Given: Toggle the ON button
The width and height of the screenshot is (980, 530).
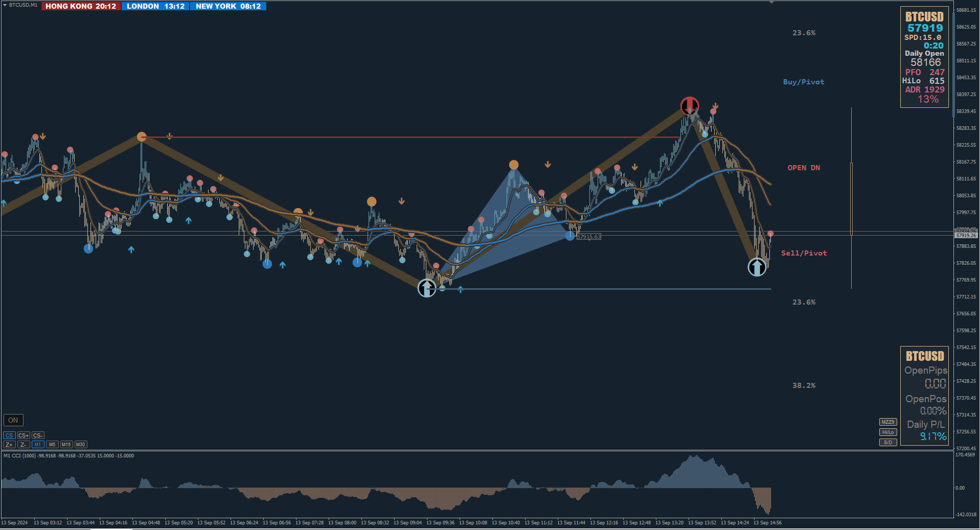Looking at the screenshot, I should click(x=13, y=420).
